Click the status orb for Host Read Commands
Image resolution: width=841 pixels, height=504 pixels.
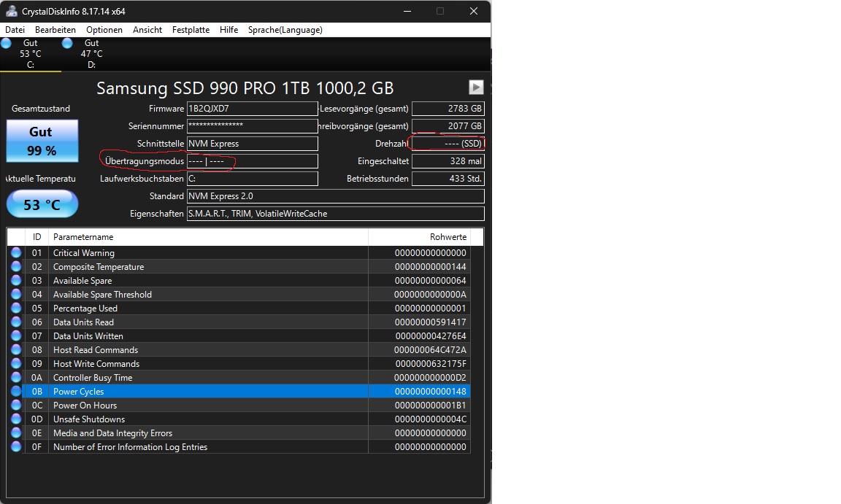pos(16,350)
